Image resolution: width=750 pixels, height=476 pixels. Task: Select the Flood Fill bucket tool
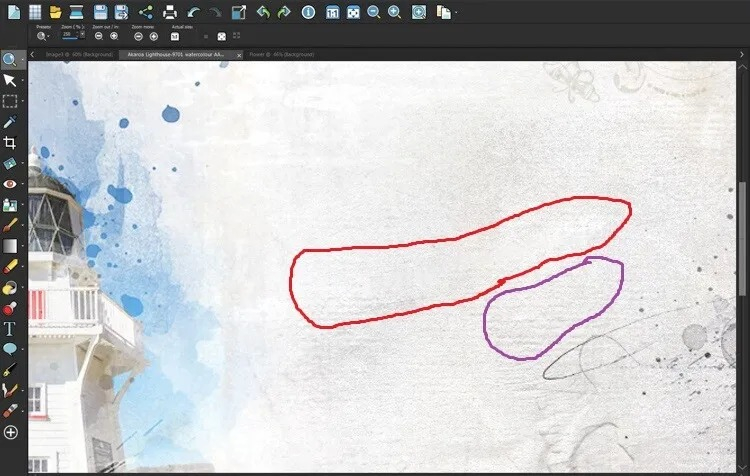tap(10, 288)
